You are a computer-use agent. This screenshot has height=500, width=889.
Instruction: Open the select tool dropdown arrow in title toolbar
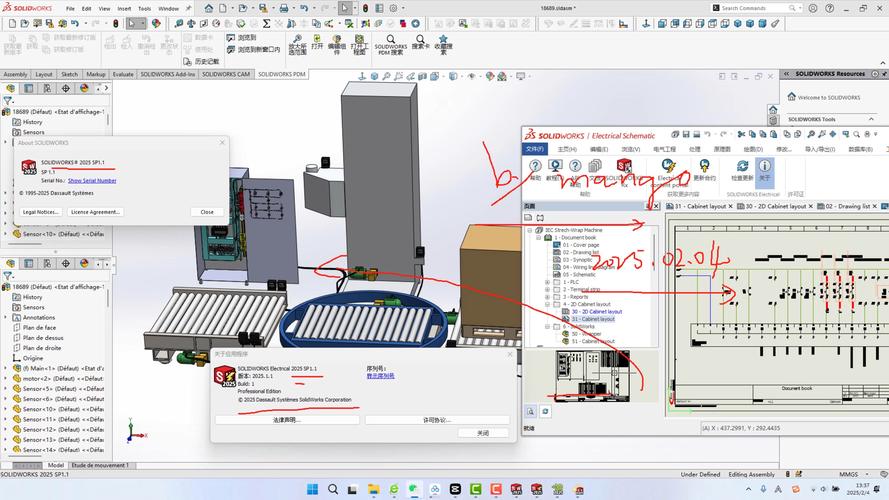pyautogui.click(x=356, y=9)
